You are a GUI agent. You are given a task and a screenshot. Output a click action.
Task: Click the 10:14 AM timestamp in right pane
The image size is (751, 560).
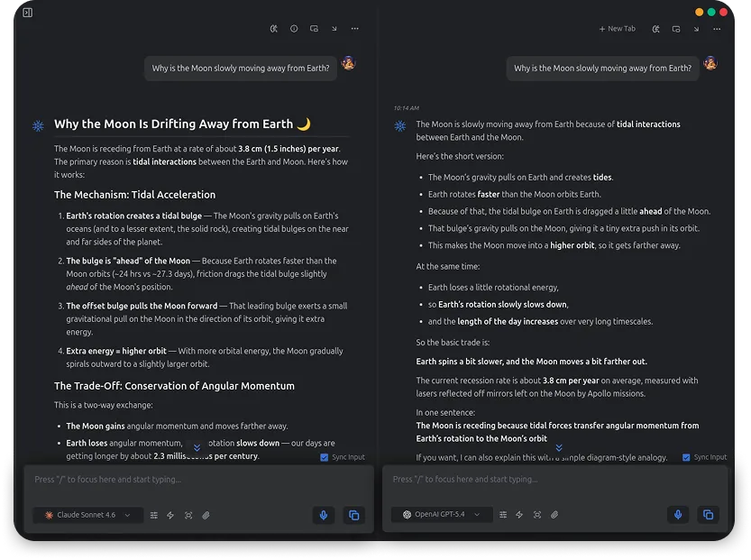pos(406,108)
